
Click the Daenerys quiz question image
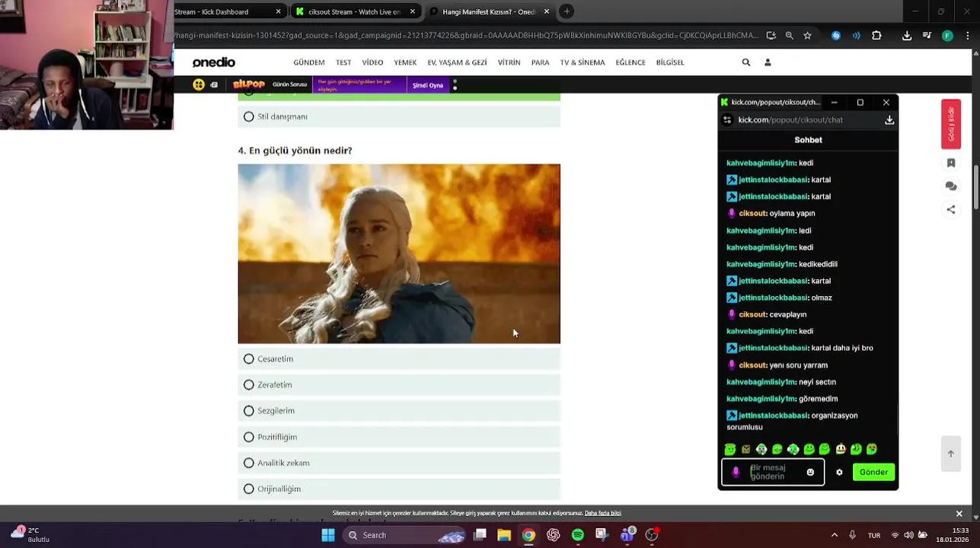click(x=399, y=253)
